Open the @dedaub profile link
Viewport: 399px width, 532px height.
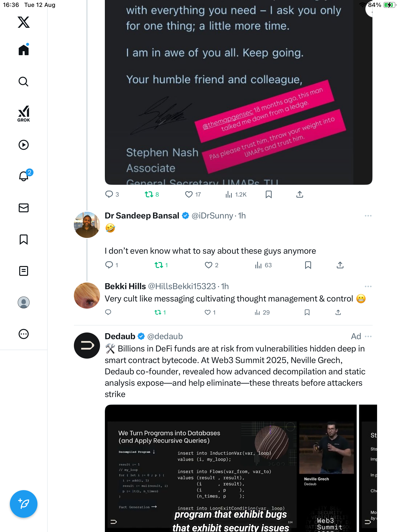tap(165, 336)
